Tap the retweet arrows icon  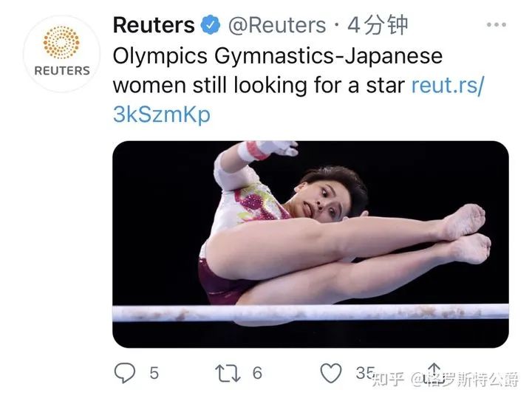[228, 373]
